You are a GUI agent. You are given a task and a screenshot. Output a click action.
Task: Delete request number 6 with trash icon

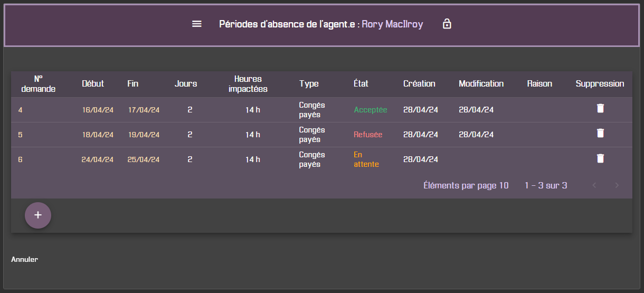pyautogui.click(x=600, y=158)
